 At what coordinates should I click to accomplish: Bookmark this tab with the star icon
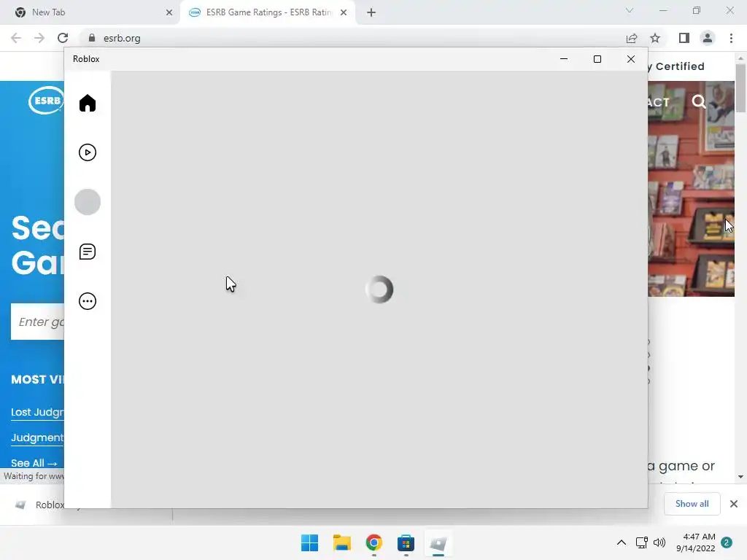(655, 38)
